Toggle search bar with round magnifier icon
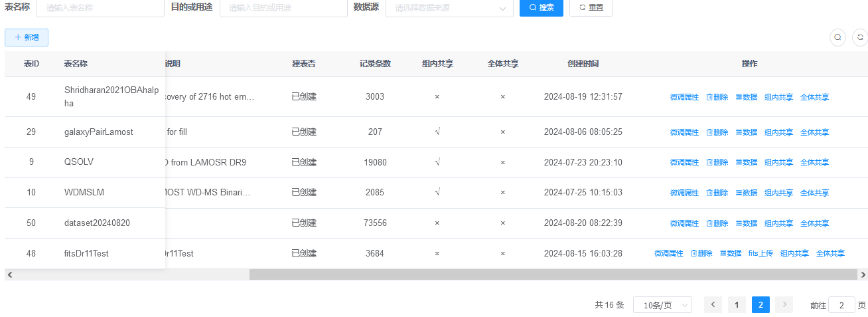The width and height of the screenshot is (868, 317). (x=838, y=37)
